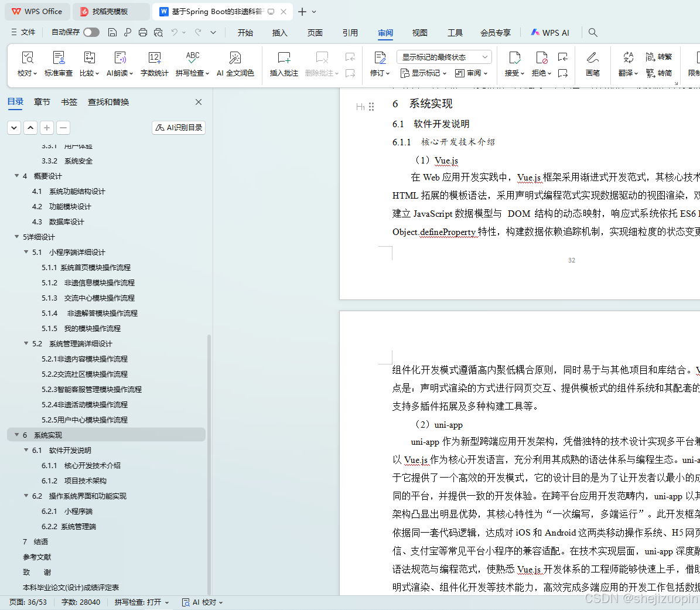Click the 接受 accept changes icon
The height and width of the screenshot is (610, 700).
point(514,57)
